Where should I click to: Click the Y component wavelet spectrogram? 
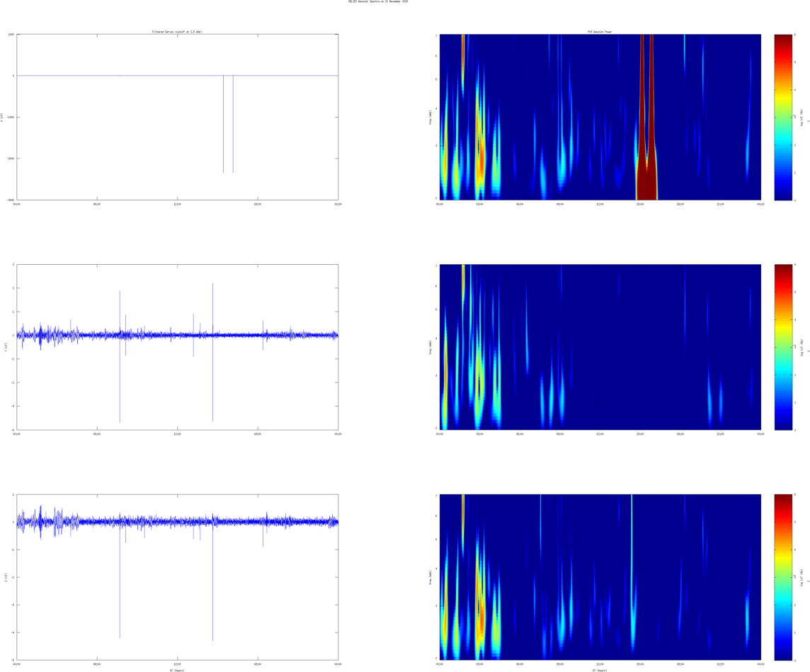[x=600, y=346]
